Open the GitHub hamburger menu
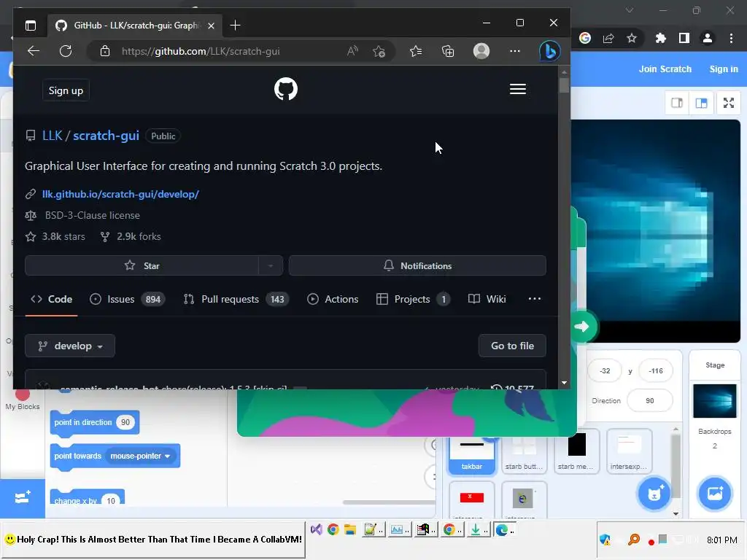Screen dimensions: 747x560 (517, 89)
